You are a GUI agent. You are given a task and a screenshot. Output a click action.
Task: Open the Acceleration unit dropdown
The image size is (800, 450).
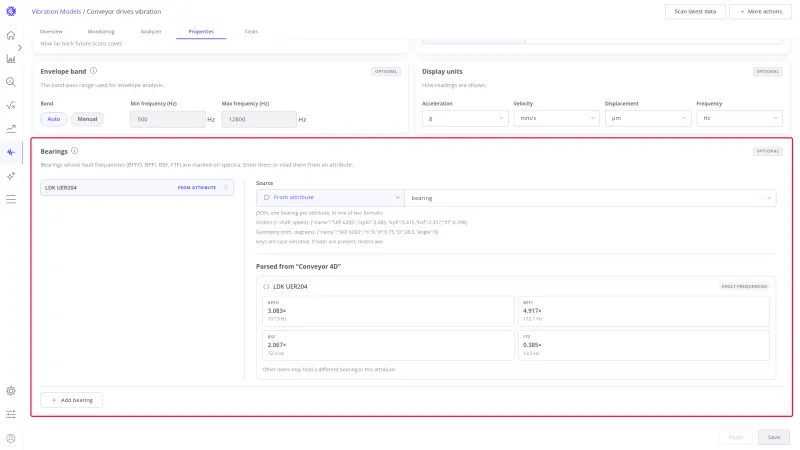click(465, 118)
